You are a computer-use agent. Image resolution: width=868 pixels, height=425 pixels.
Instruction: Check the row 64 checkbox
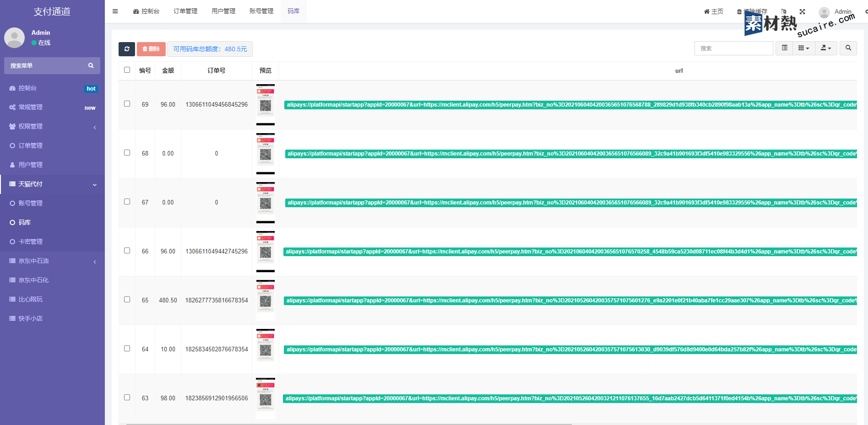pos(127,349)
